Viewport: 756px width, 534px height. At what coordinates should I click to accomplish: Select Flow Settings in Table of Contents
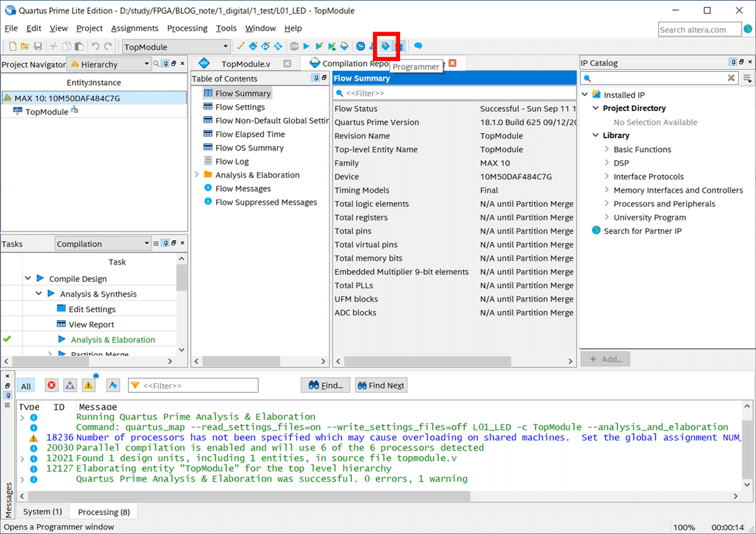[240, 107]
